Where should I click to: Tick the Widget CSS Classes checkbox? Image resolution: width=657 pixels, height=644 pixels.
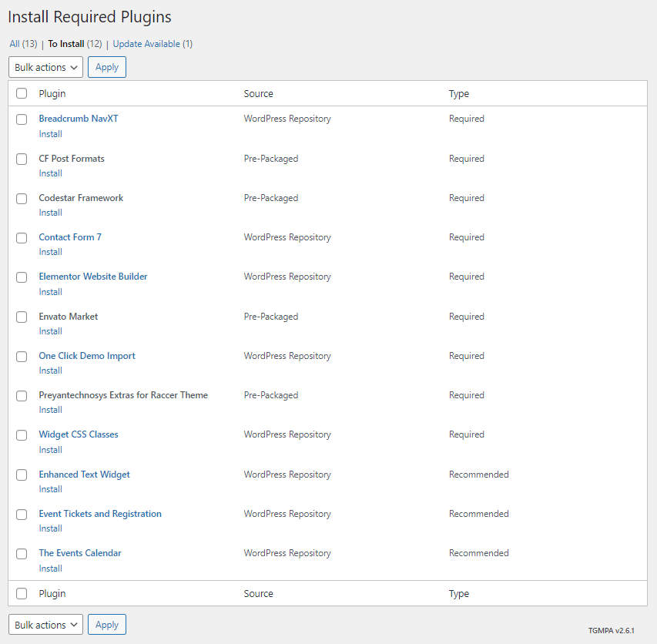point(22,435)
